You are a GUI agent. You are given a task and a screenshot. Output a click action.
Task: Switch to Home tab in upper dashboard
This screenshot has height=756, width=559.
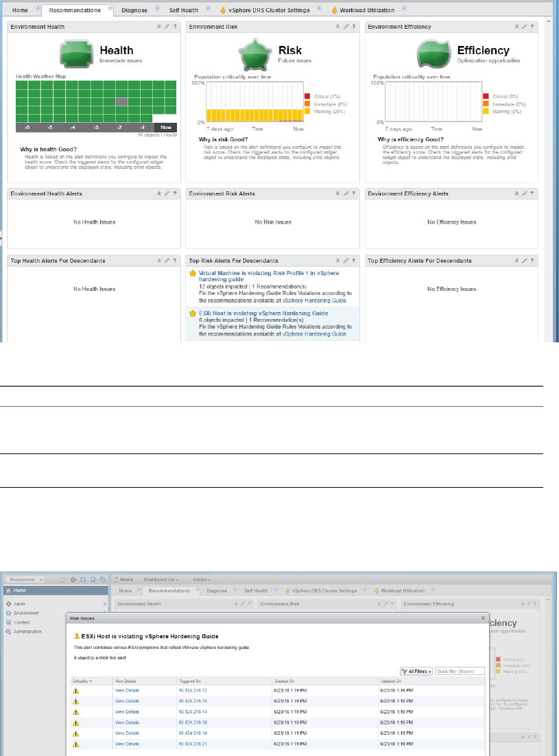[21, 10]
